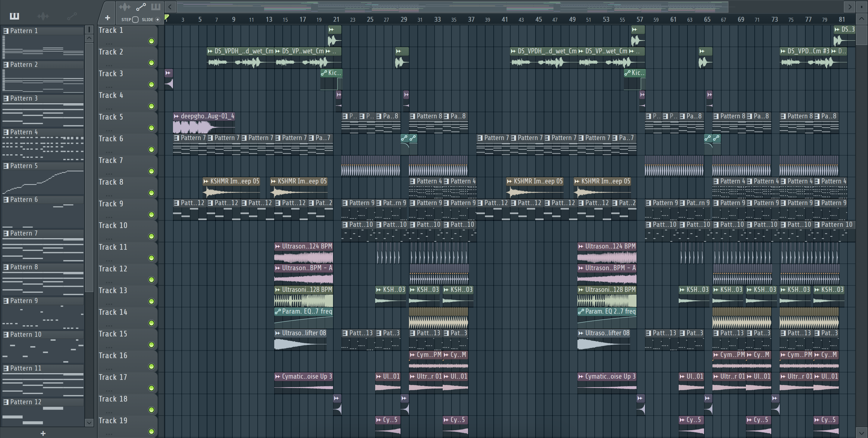This screenshot has width=868, height=438.
Task: Toggle the SLIDE option
Action: pyautogui.click(x=157, y=20)
